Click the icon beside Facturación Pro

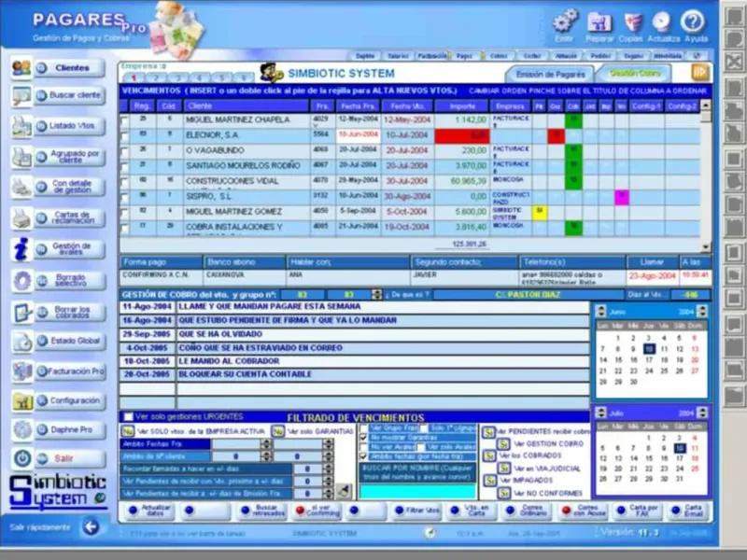(21, 371)
